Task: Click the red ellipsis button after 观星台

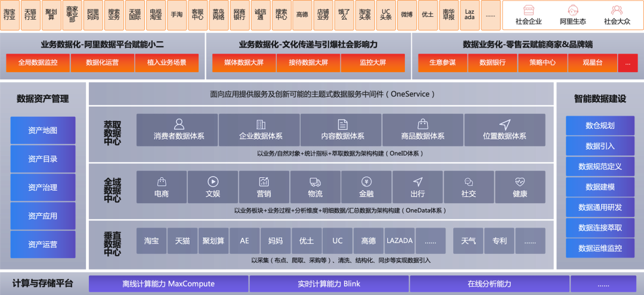Action: coord(627,63)
